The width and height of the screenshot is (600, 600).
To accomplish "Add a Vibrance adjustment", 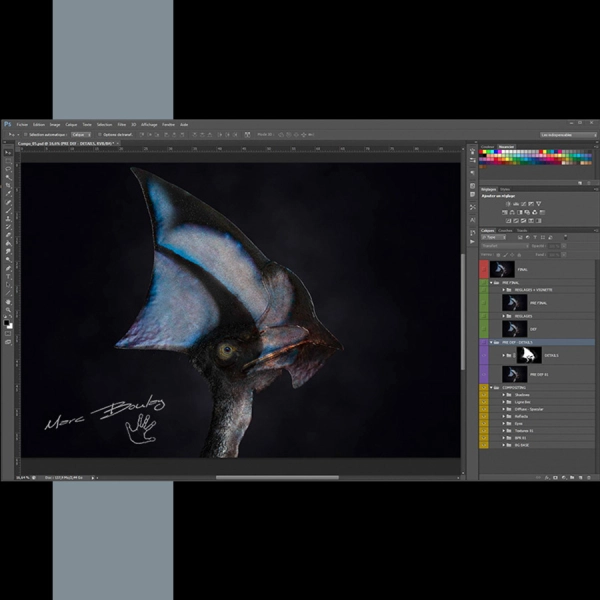I will tap(539, 204).
